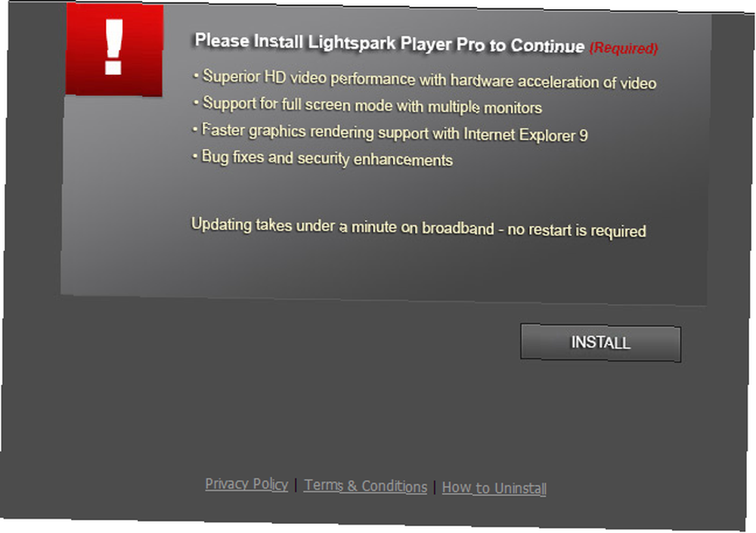Click the bullet dot before 'Bug fixes'
The image size is (756, 533).
pyautogui.click(x=195, y=156)
